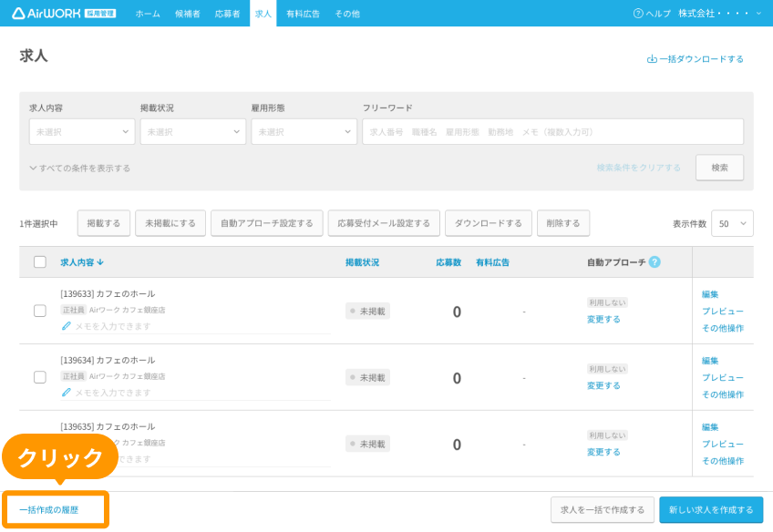
Task: Click job title [139635] カフェのホール
Action: 108,426
